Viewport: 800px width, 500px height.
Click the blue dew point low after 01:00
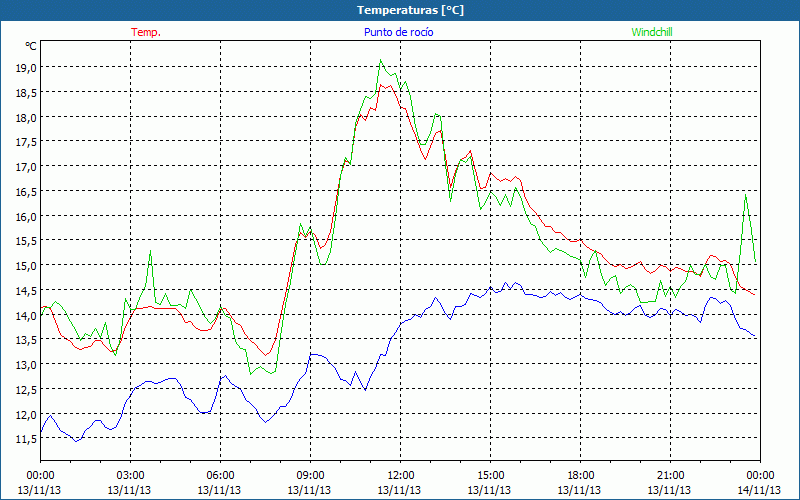[76, 441]
